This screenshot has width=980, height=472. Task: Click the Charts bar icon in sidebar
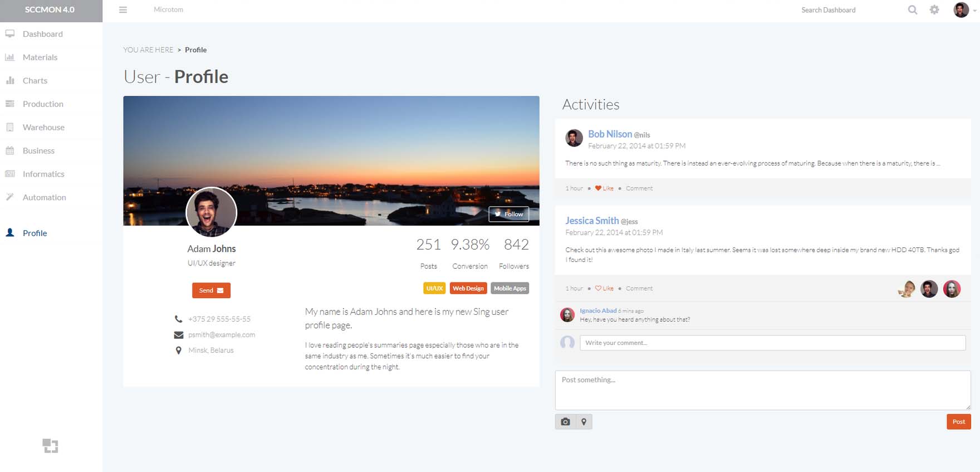9,81
